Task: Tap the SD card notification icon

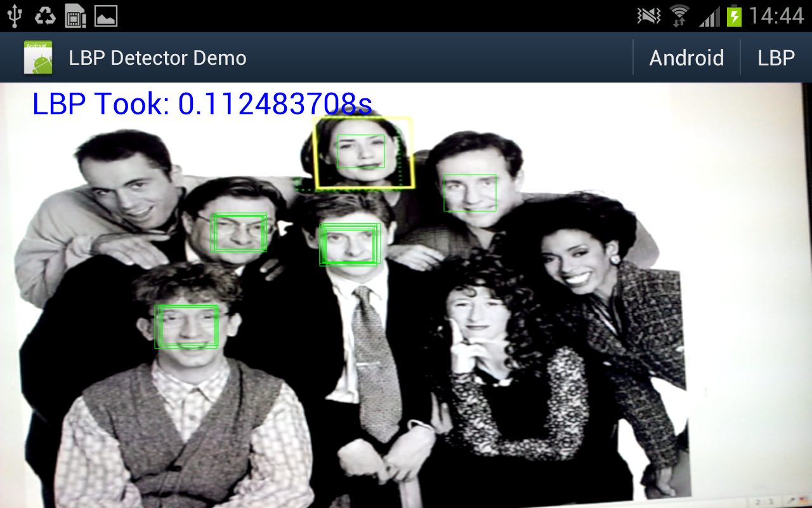Action: tap(75, 15)
